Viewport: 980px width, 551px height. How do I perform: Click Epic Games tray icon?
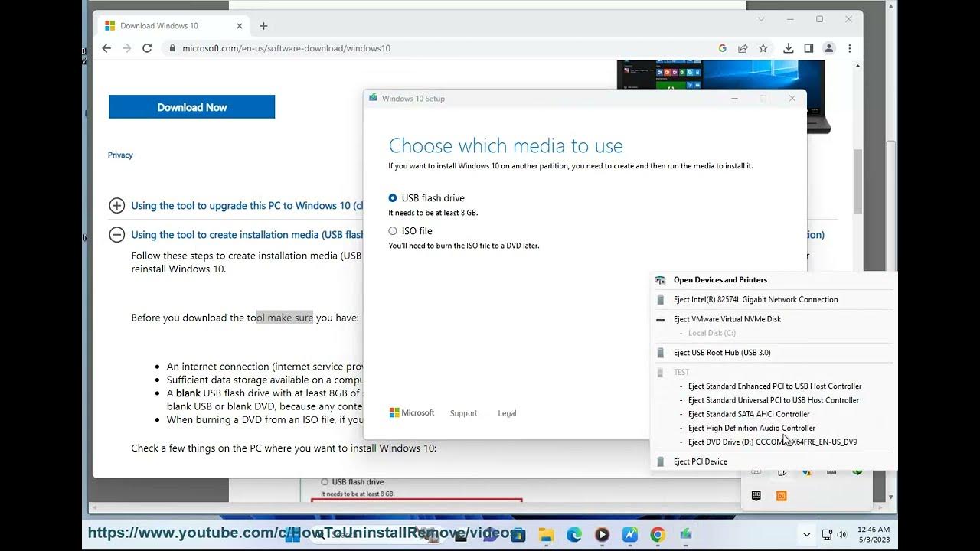tap(756, 496)
